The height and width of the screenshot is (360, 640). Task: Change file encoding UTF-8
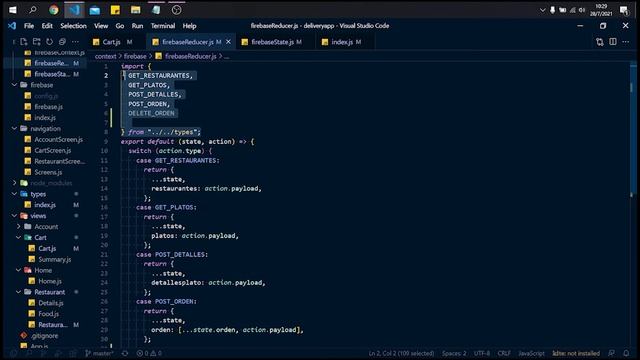(482, 353)
